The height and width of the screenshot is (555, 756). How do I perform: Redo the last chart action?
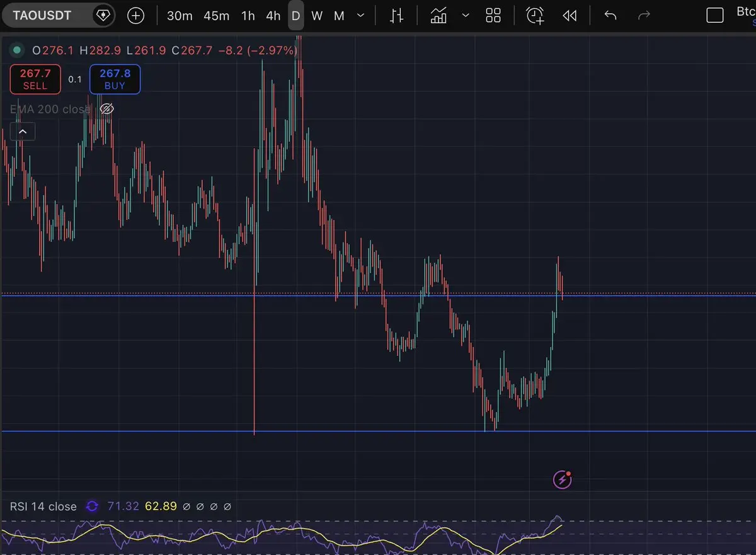(644, 16)
